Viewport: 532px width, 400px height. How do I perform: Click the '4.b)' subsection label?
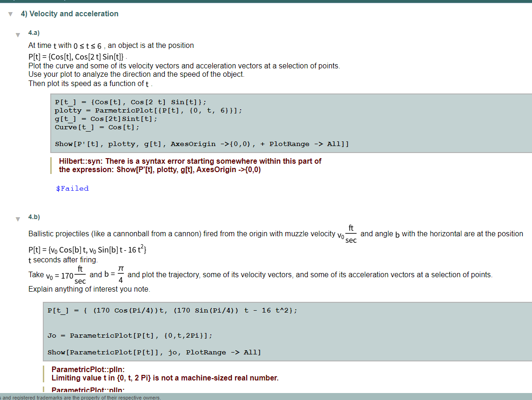point(34,217)
